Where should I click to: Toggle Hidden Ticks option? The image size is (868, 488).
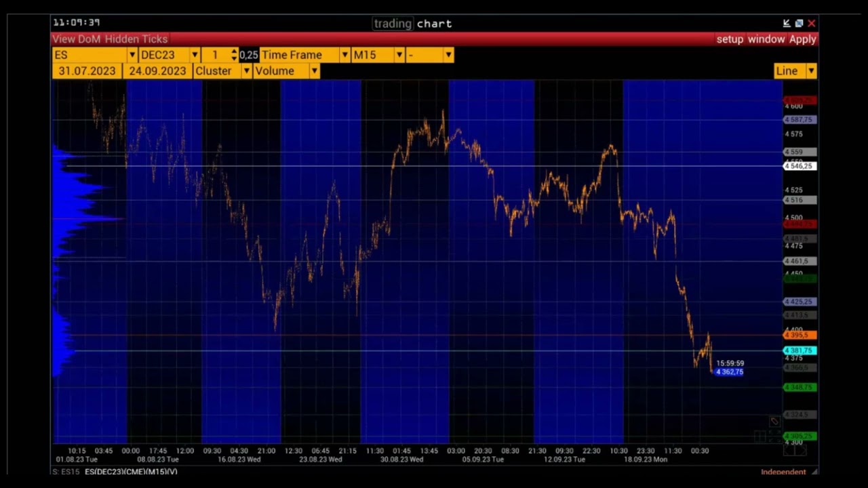[x=136, y=39]
